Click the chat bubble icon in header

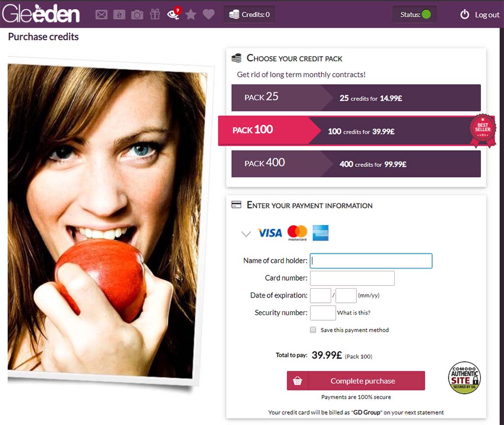pyautogui.click(x=119, y=14)
